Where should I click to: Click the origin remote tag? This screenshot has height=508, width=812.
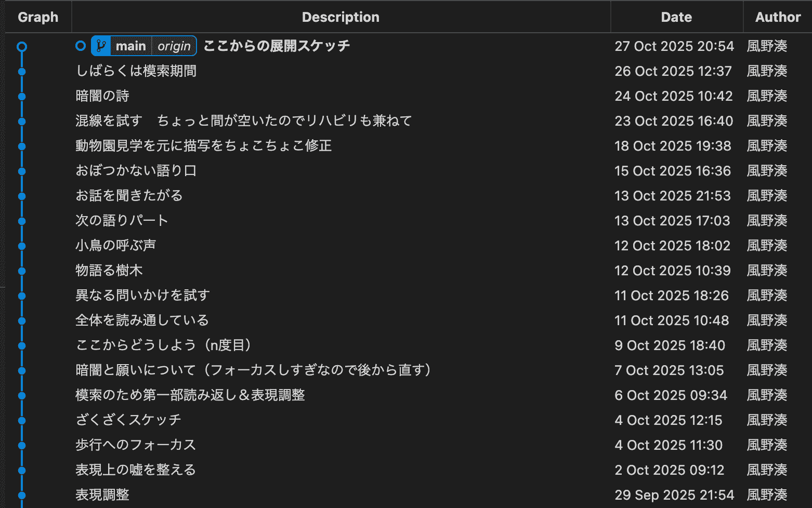click(174, 46)
